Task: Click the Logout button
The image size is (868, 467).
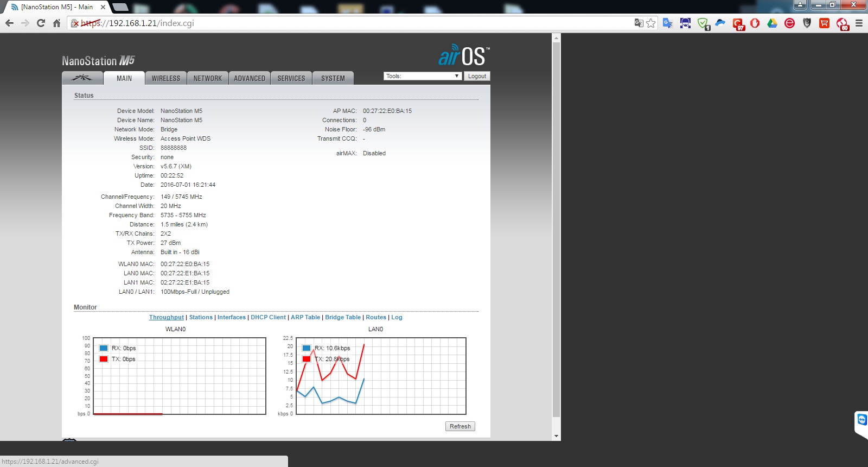Action: point(477,76)
